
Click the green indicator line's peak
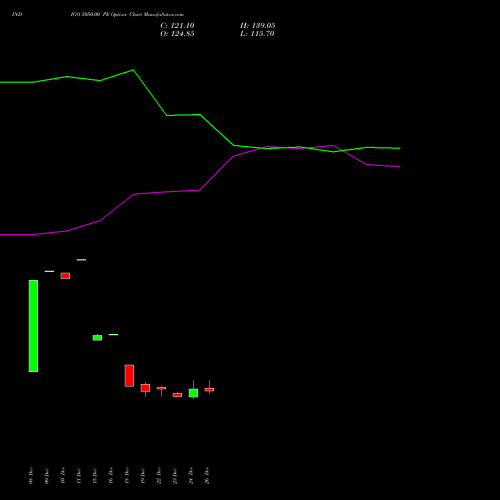pyautogui.click(x=133, y=70)
